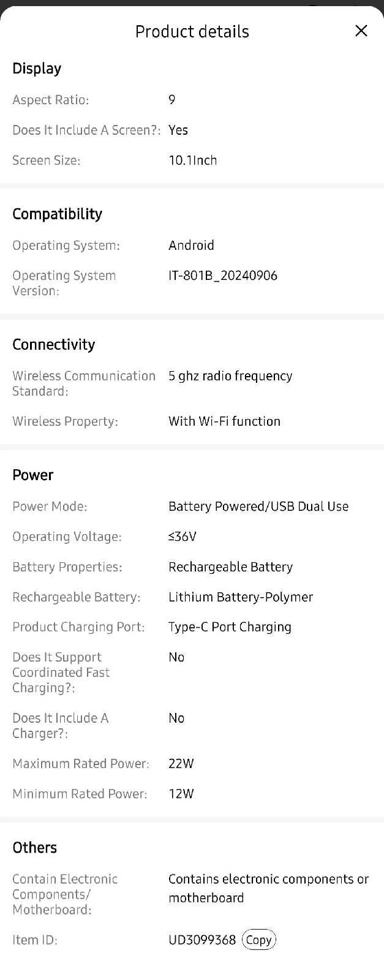Click the 10.1Inch screen size value
Viewport: 384px width, 980px height.
192,160
